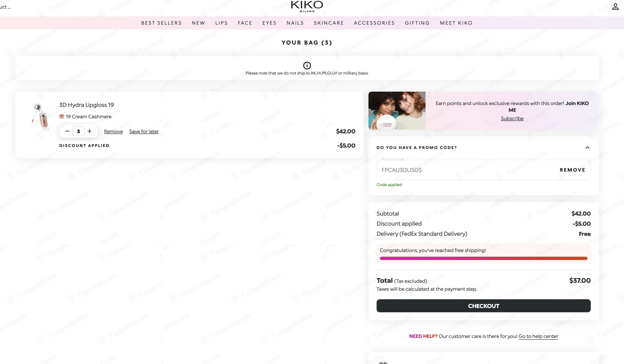Viewport: 624px width, 364px height.
Task: Open the EYES menu
Action: 269,23
